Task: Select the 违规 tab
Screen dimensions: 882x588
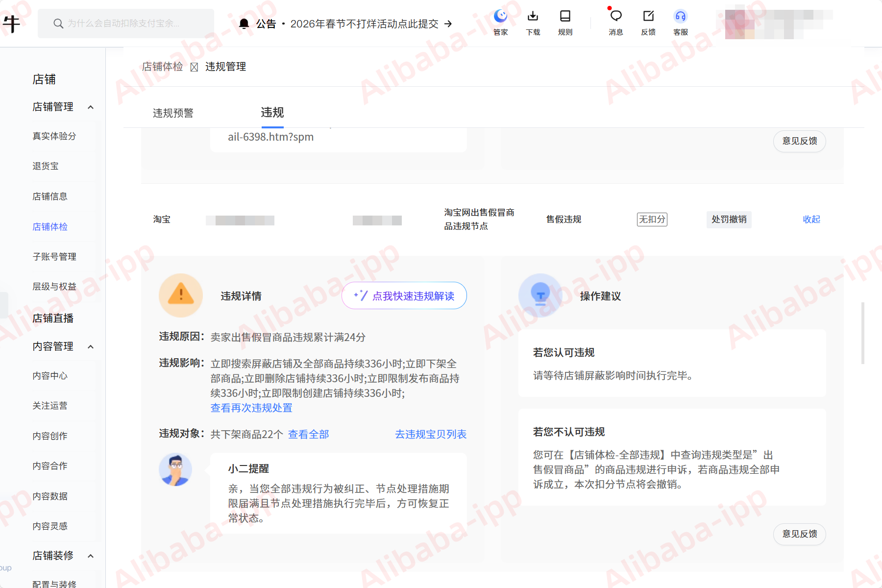Action: 272,113
